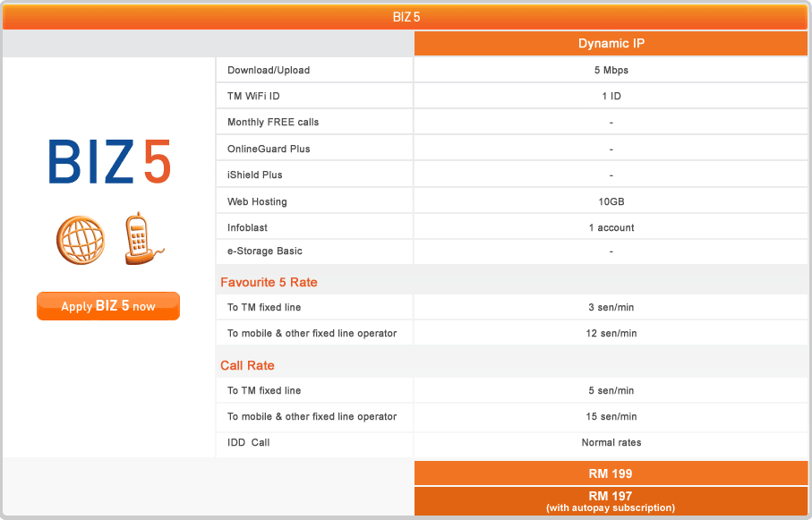Screen dimensions: 812x520
Task: Select the BIZ 5 title banner
Action: click(x=406, y=16)
